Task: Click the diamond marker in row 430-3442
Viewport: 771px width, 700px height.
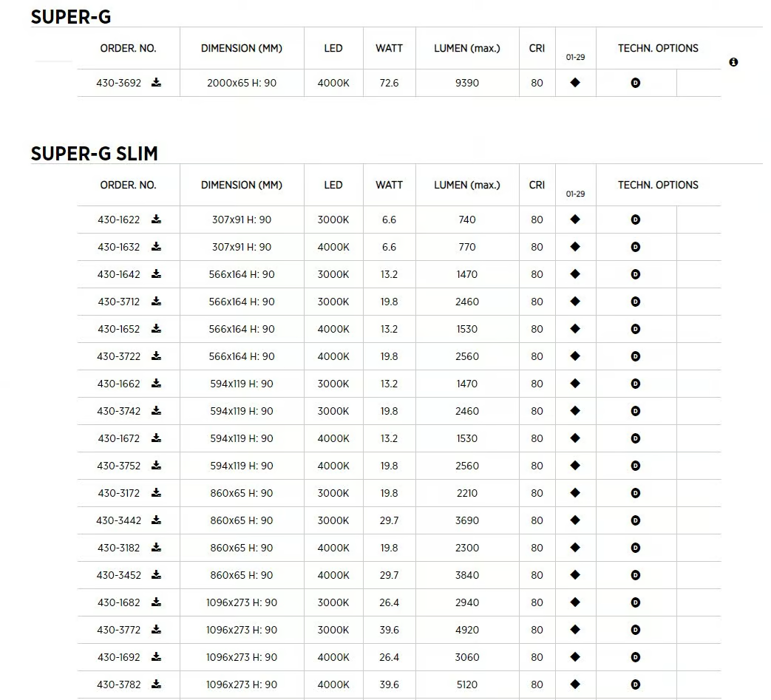Action: pyautogui.click(x=575, y=520)
